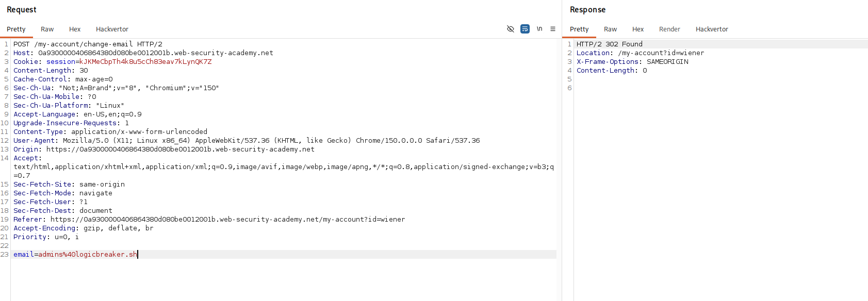
Task: Open the Response Render tab
Action: pos(669,29)
